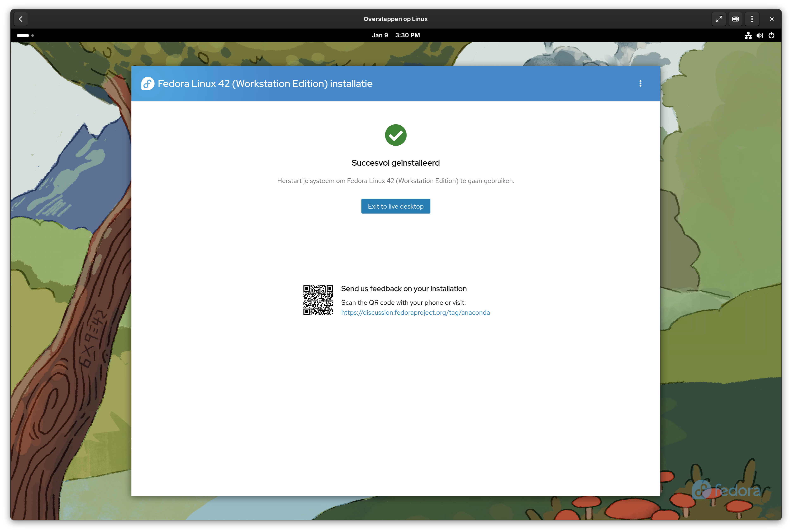Enter fullscreen mode for the VM
The height and width of the screenshot is (532, 792).
[719, 19]
